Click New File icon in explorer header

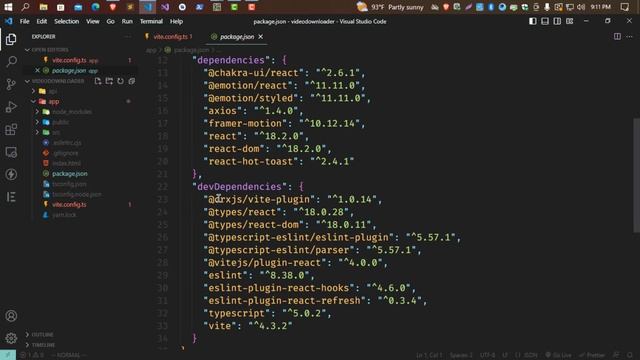pyautogui.click(x=98, y=81)
